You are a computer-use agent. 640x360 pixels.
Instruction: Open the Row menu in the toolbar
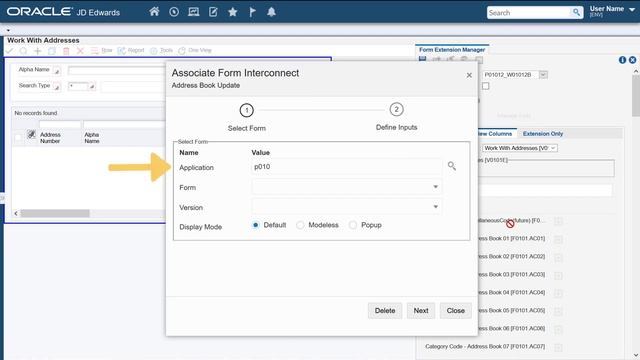click(x=102, y=50)
